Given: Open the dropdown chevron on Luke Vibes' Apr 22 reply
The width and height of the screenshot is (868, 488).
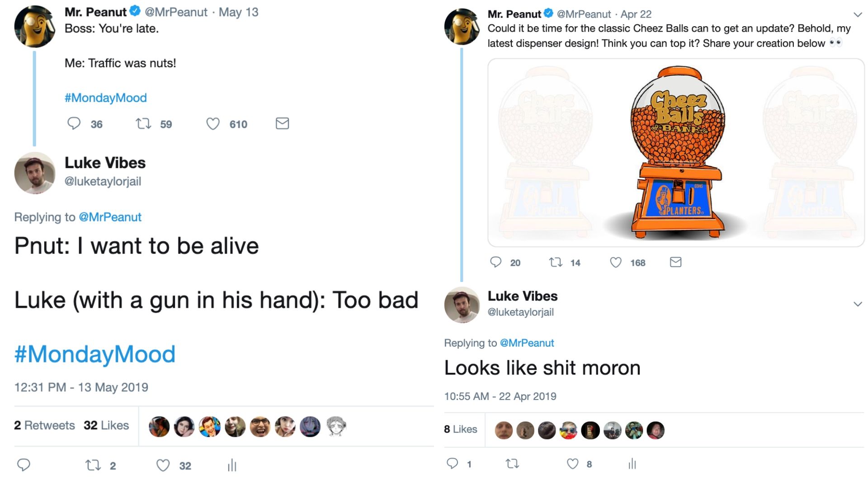Looking at the screenshot, I should (857, 304).
